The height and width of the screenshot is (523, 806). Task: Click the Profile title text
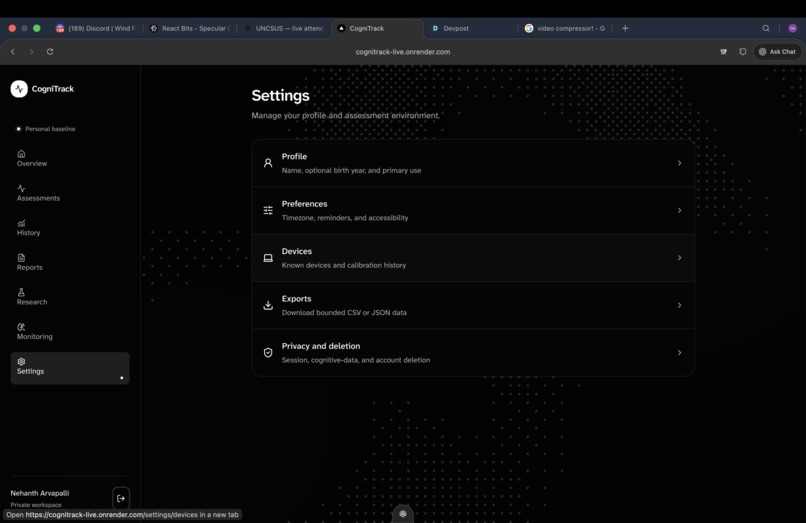tap(294, 156)
